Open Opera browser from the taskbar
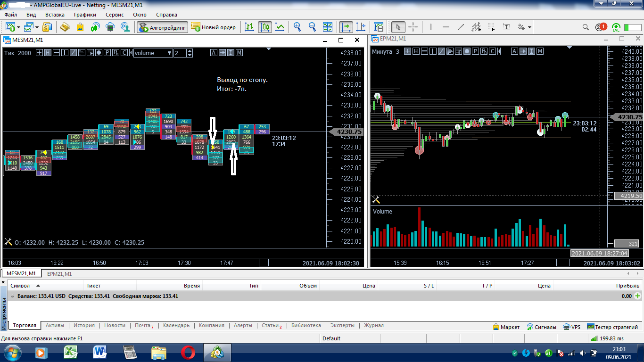 pyautogui.click(x=188, y=352)
